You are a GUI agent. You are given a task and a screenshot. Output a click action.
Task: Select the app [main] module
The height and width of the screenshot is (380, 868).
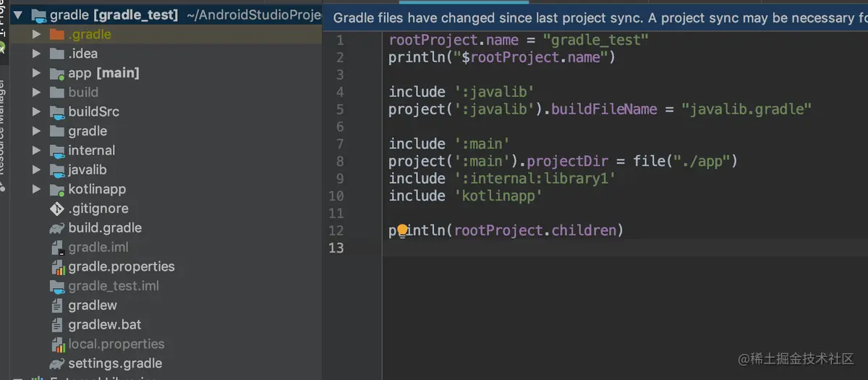coord(104,73)
